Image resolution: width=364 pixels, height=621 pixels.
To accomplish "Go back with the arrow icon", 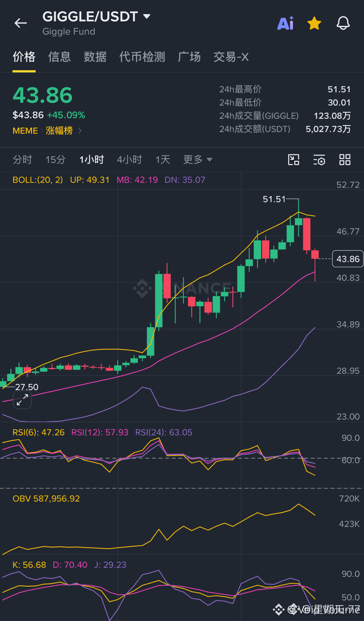I will point(21,23).
